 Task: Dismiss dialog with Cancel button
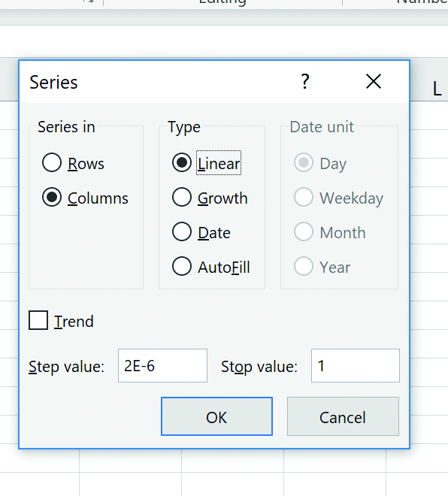click(x=343, y=416)
